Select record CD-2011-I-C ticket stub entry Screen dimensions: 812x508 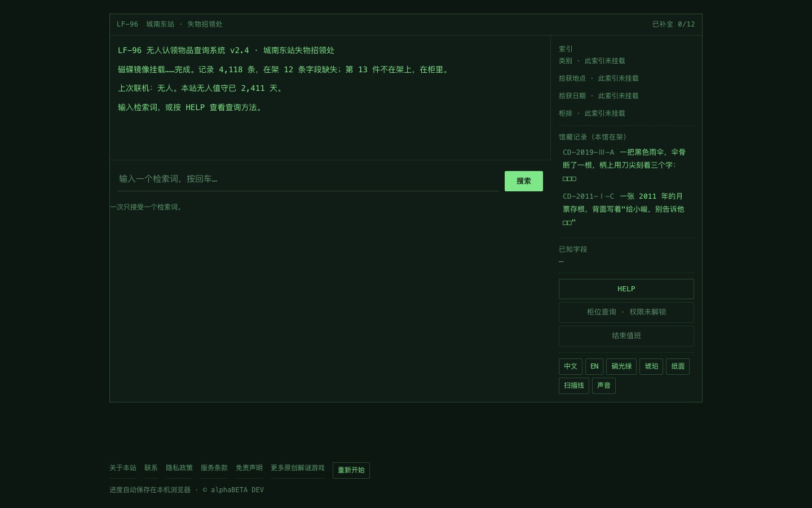[626, 209]
